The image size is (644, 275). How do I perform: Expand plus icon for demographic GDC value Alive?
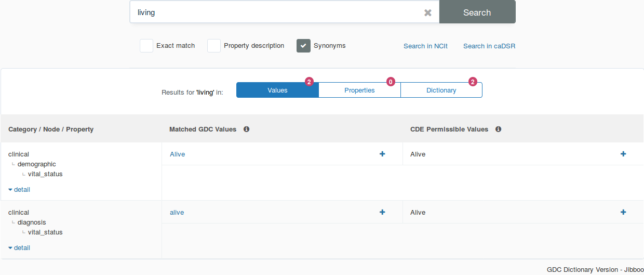pos(382,154)
